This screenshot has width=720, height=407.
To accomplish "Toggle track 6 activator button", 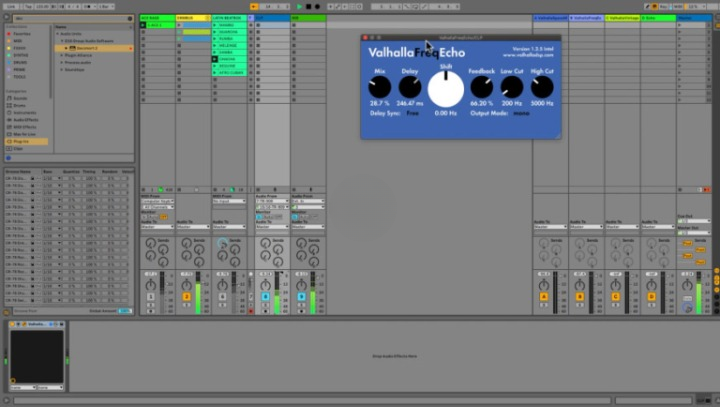I will [x=222, y=297].
